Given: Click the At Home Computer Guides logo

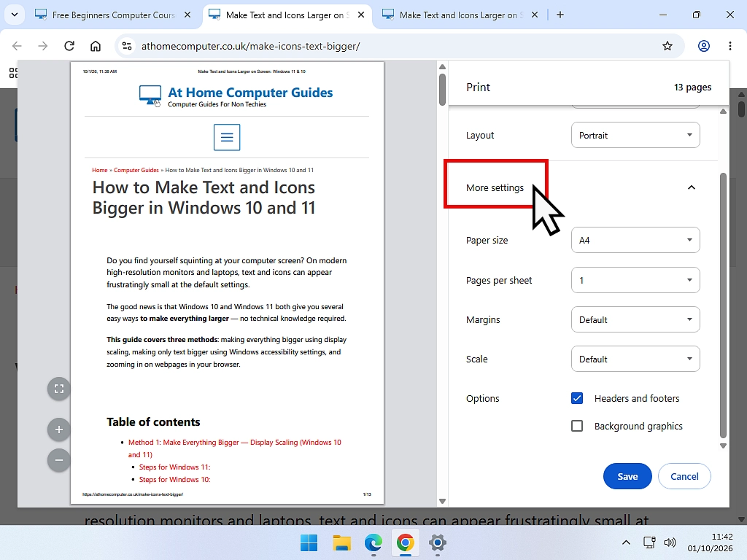Looking at the screenshot, I should 236,96.
